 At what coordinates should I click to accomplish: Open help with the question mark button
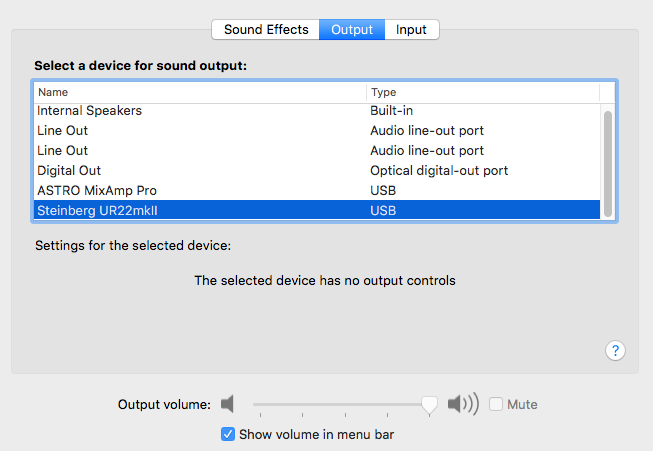[616, 350]
